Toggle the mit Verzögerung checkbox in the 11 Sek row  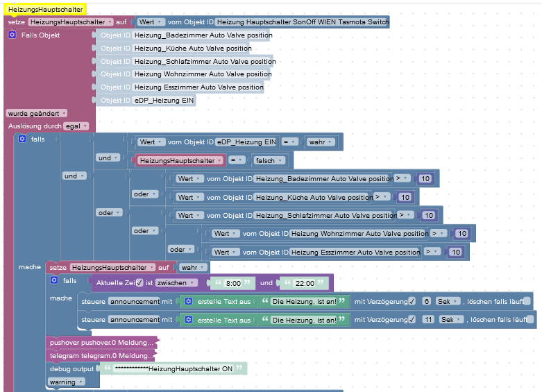[412, 320]
